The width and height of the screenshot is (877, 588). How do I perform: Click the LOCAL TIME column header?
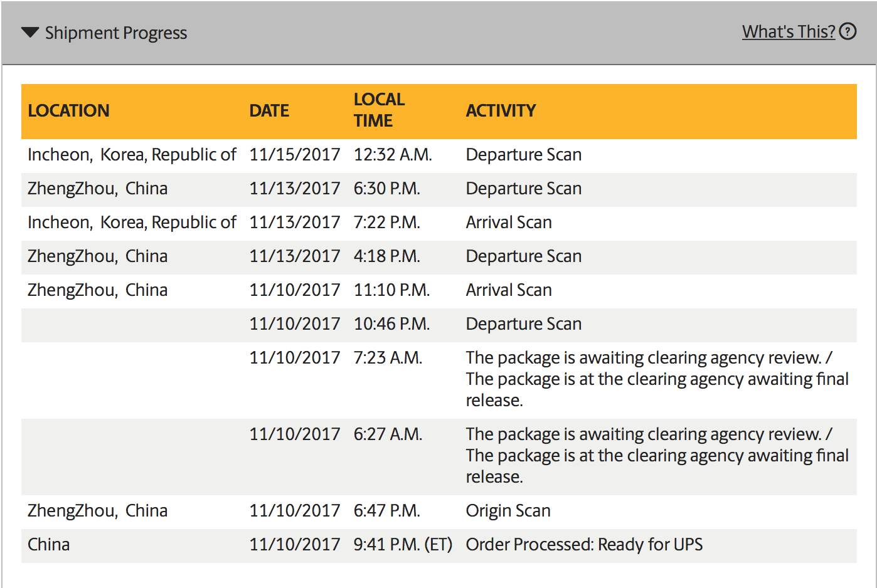(x=379, y=110)
